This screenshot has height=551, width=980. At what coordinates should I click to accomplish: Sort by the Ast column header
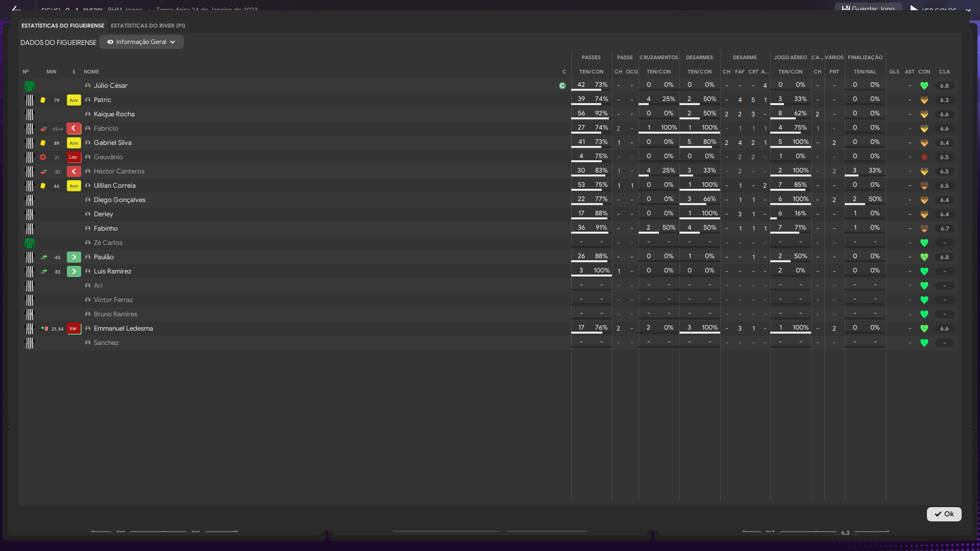point(910,72)
